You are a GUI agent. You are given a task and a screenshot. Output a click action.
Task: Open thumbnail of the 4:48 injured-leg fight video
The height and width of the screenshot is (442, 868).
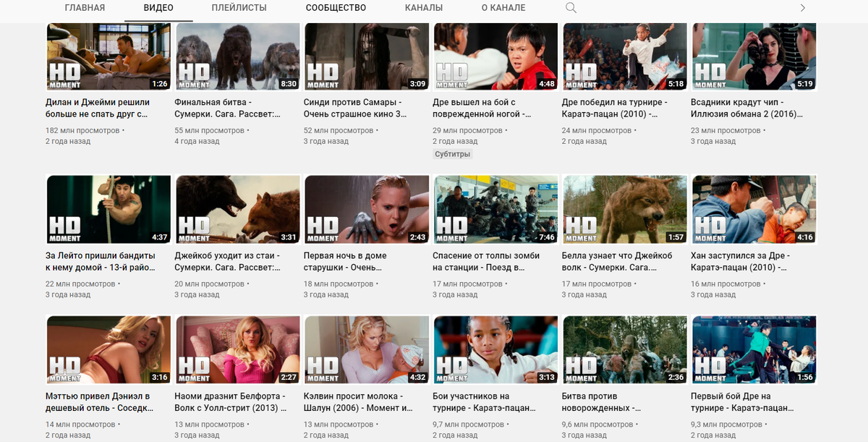coord(495,56)
